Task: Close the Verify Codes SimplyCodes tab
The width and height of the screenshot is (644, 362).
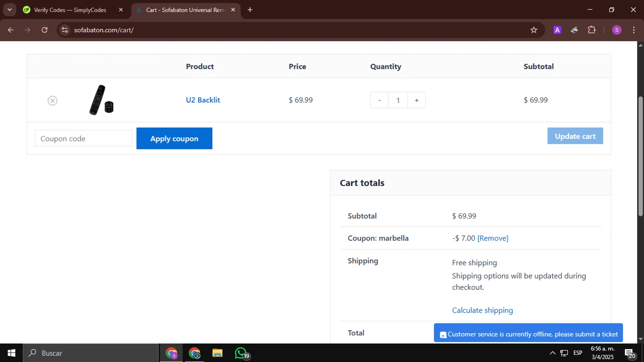Action: [x=121, y=10]
